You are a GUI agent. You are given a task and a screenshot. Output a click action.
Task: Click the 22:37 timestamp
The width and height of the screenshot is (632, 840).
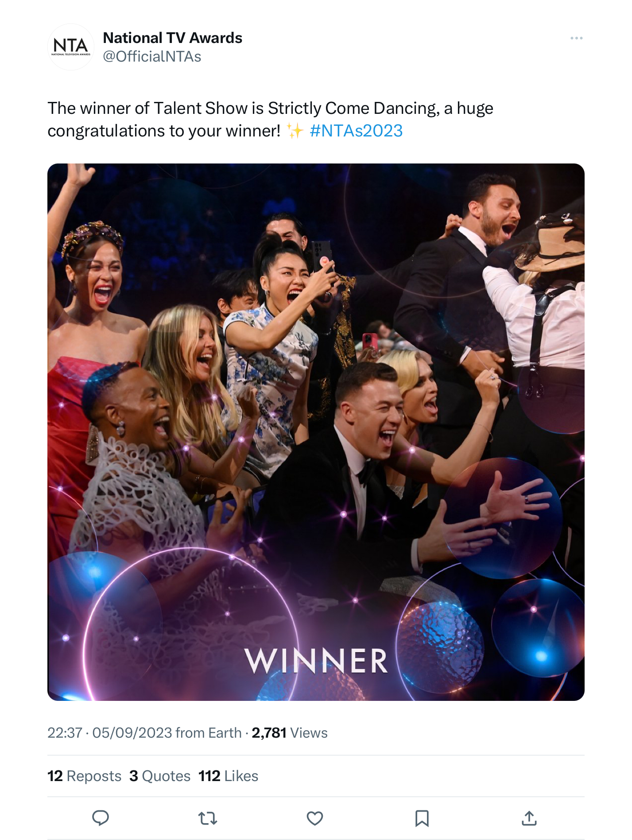pyautogui.click(x=65, y=733)
